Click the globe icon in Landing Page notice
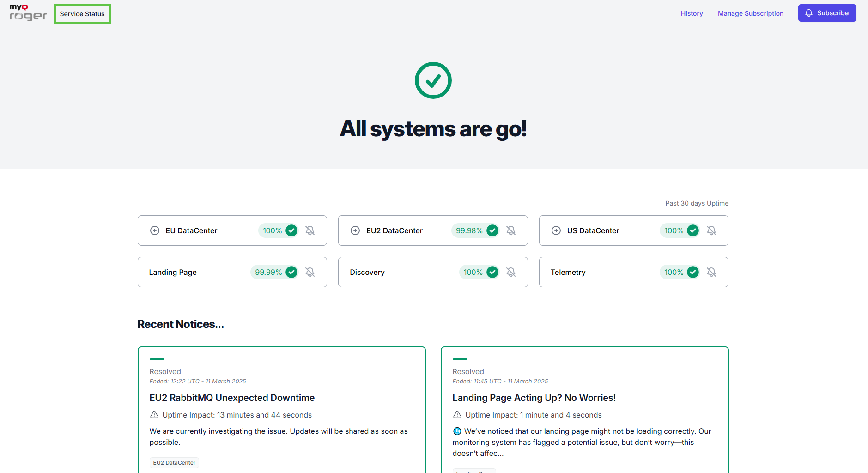Image resolution: width=868 pixels, height=473 pixels. pos(457,431)
